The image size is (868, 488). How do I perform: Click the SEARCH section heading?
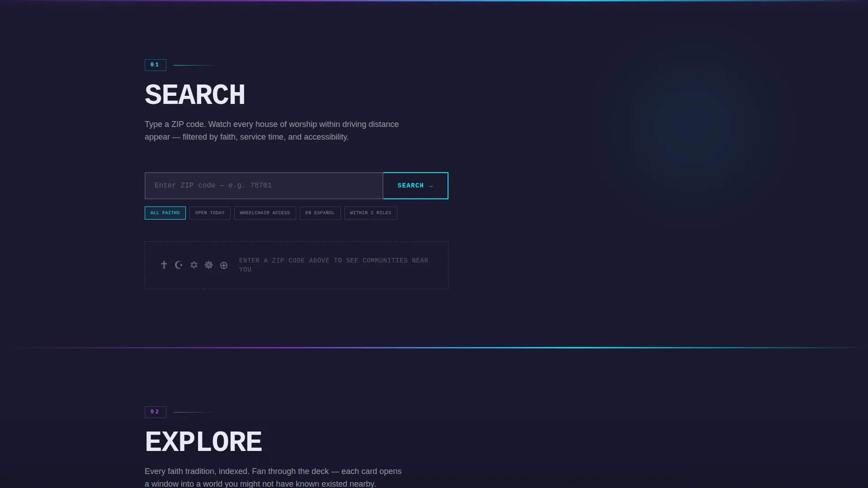click(195, 95)
